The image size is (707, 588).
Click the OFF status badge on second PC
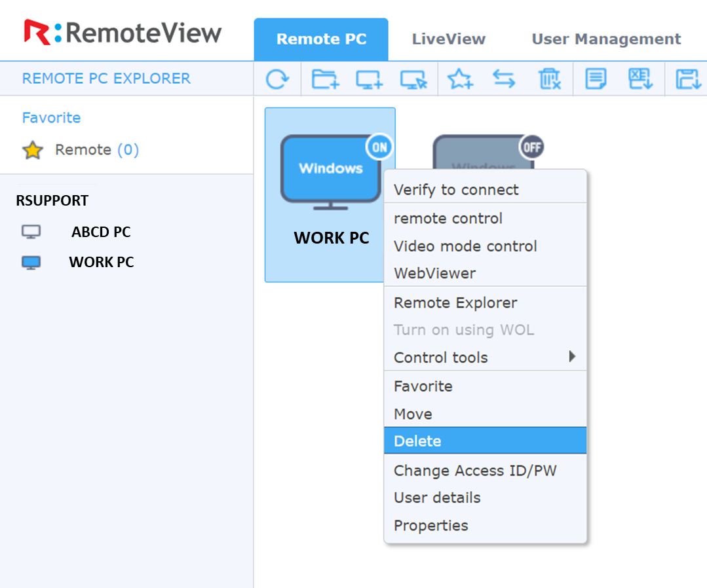pos(532,147)
